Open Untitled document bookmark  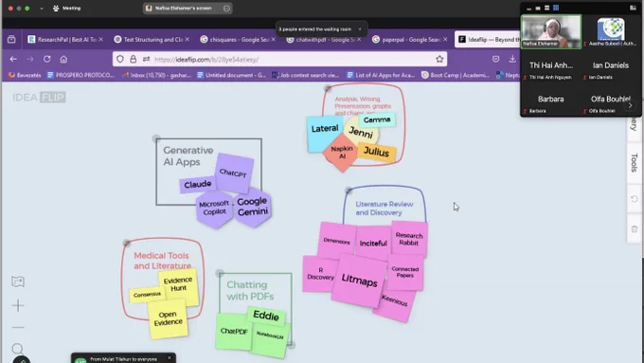tap(231, 75)
